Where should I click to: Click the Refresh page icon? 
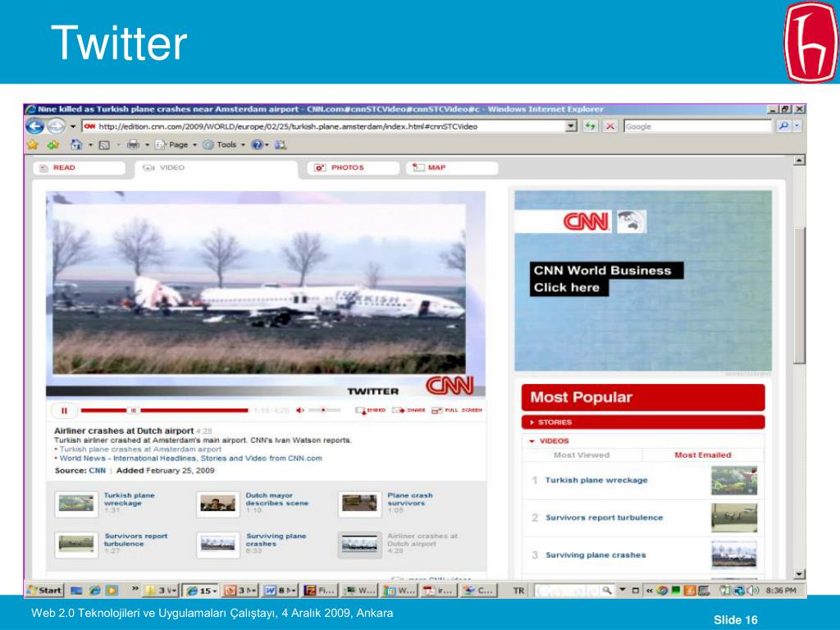click(x=590, y=126)
